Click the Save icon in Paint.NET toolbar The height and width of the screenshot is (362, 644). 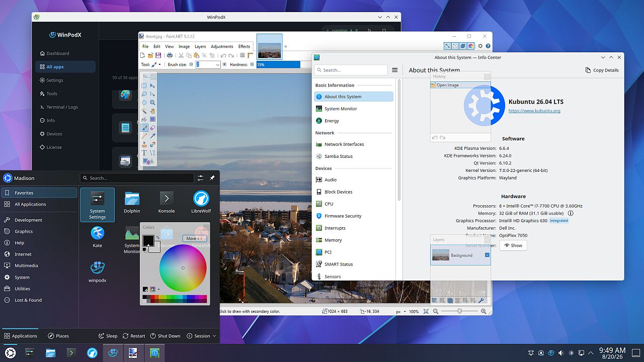pos(158,55)
